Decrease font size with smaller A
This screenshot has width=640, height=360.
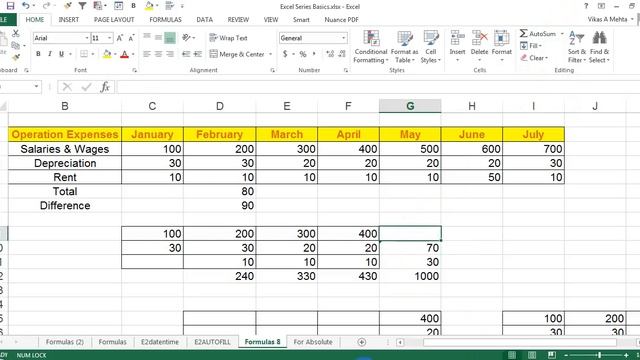pyautogui.click(x=131, y=38)
